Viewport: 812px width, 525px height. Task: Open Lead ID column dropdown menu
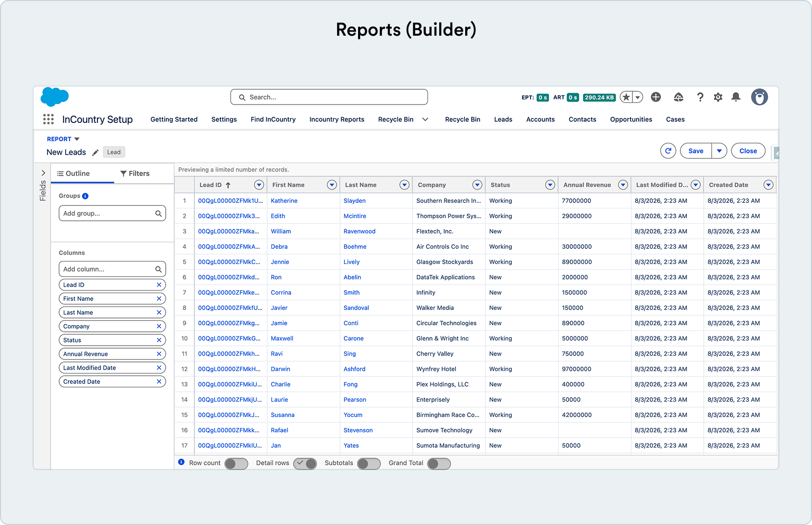(x=259, y=185)
